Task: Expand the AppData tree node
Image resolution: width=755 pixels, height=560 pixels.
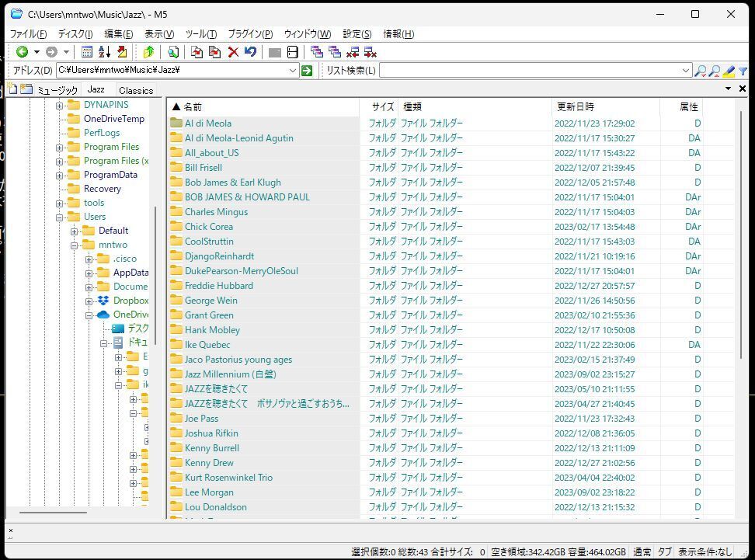Action: pos(89,273)
